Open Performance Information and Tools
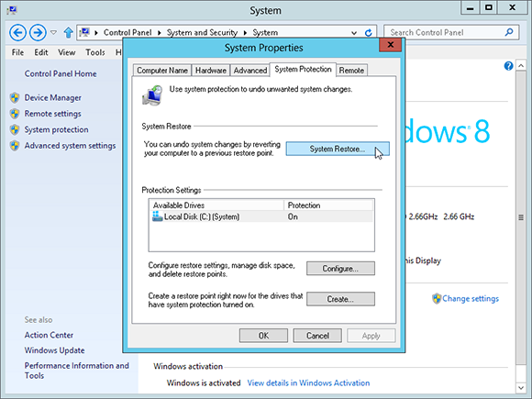 coord(77,371)
